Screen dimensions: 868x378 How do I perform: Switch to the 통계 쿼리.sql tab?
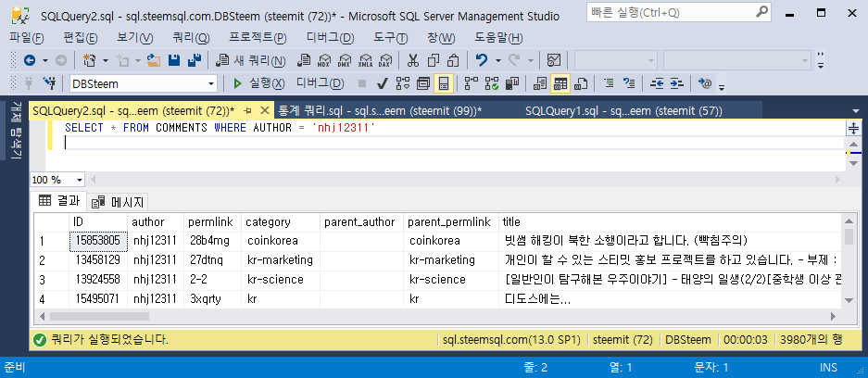(x=380, y=111)
